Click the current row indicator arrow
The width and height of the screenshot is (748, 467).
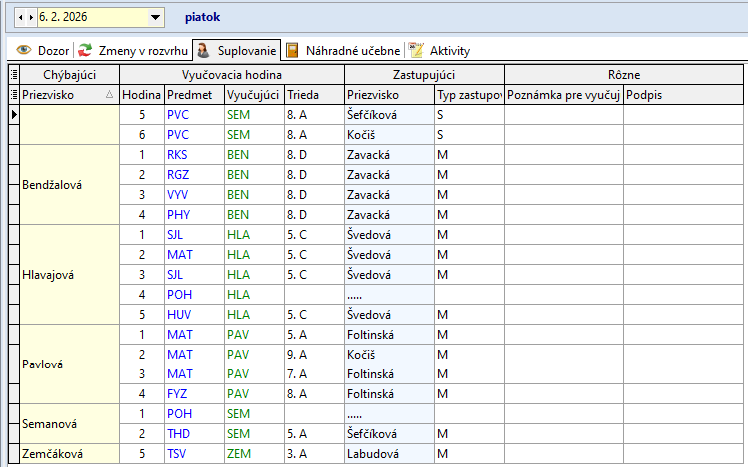[13, 114]
